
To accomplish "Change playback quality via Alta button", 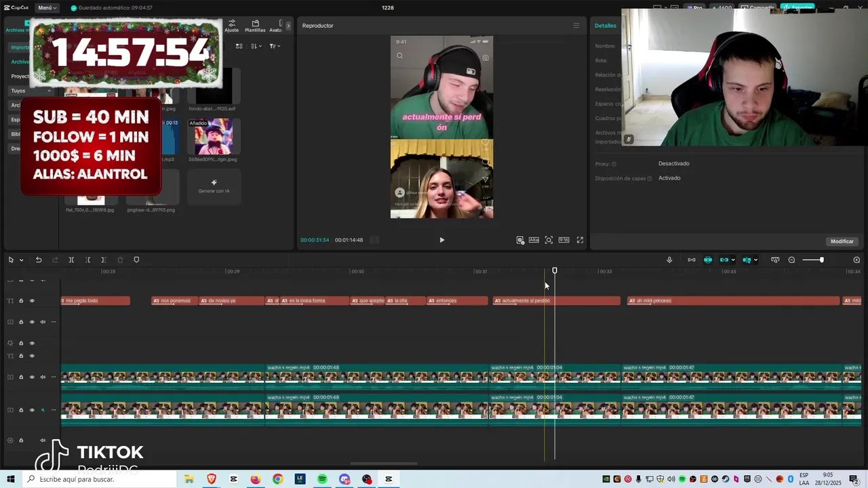I will pos(534,240).
